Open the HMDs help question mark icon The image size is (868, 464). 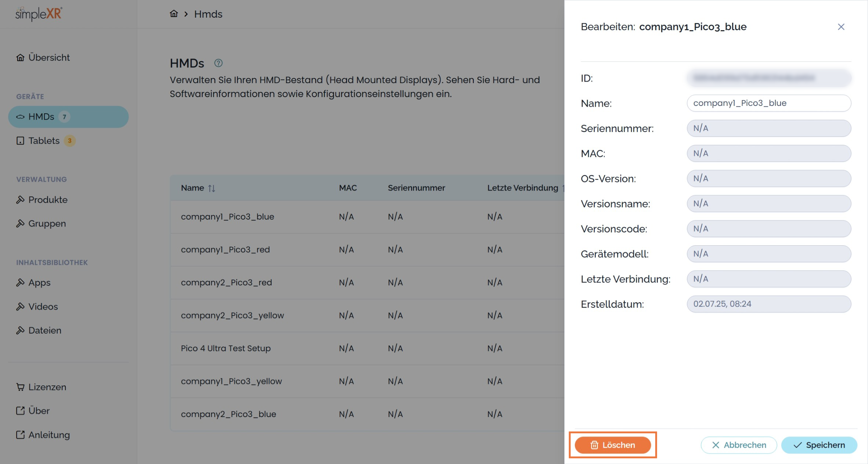[x=218, y=63]
